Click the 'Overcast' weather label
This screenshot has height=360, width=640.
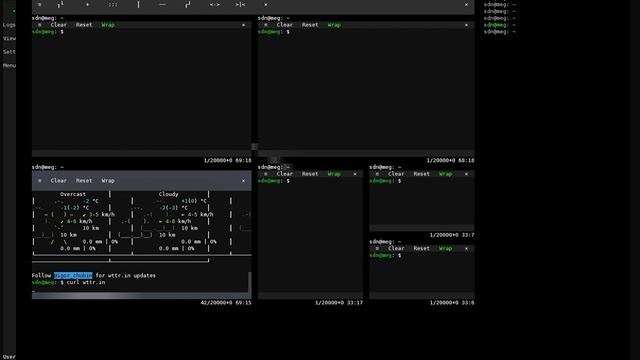click(73, 194)
